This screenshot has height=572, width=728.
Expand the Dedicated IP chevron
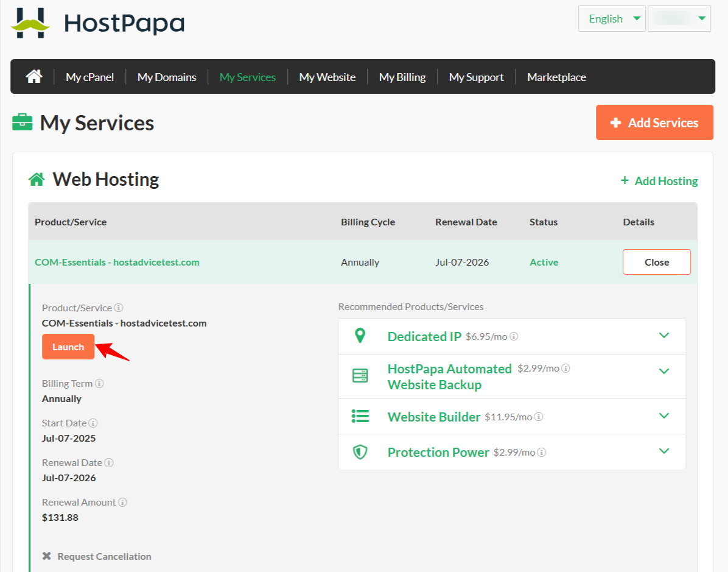(664, 336)
